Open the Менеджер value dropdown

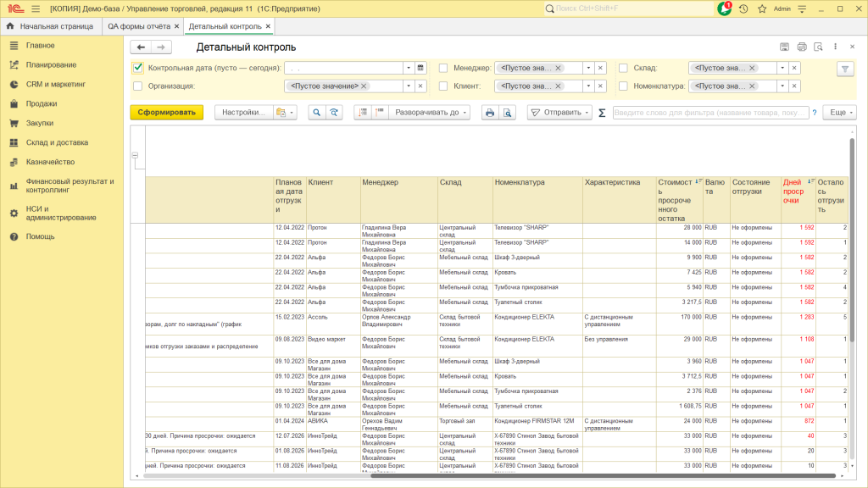588,68
